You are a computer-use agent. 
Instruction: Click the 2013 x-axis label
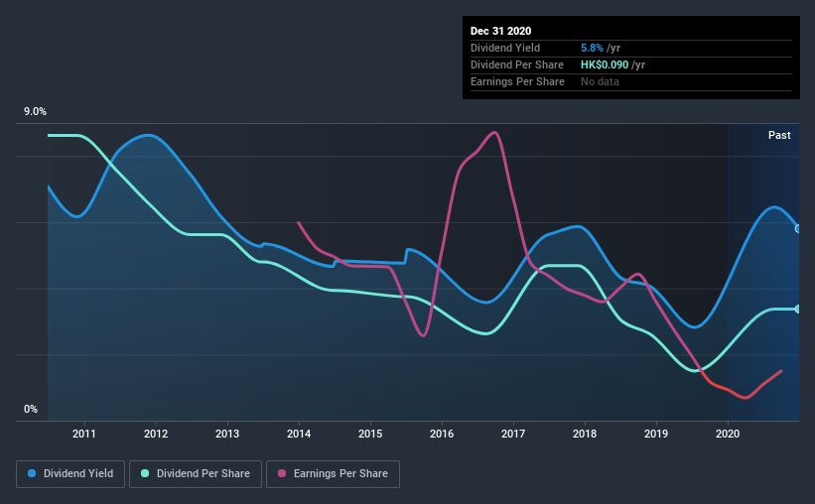tap(227, 434)
